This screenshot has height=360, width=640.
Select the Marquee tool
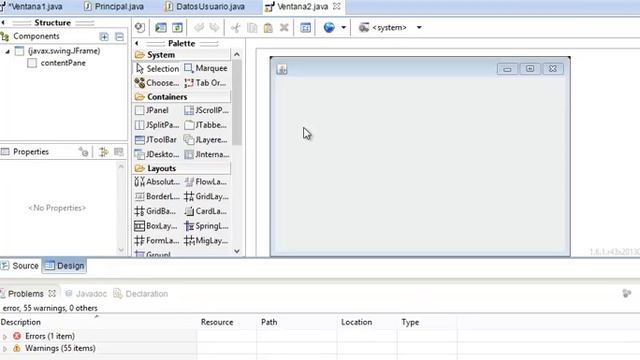pos(206,68)
